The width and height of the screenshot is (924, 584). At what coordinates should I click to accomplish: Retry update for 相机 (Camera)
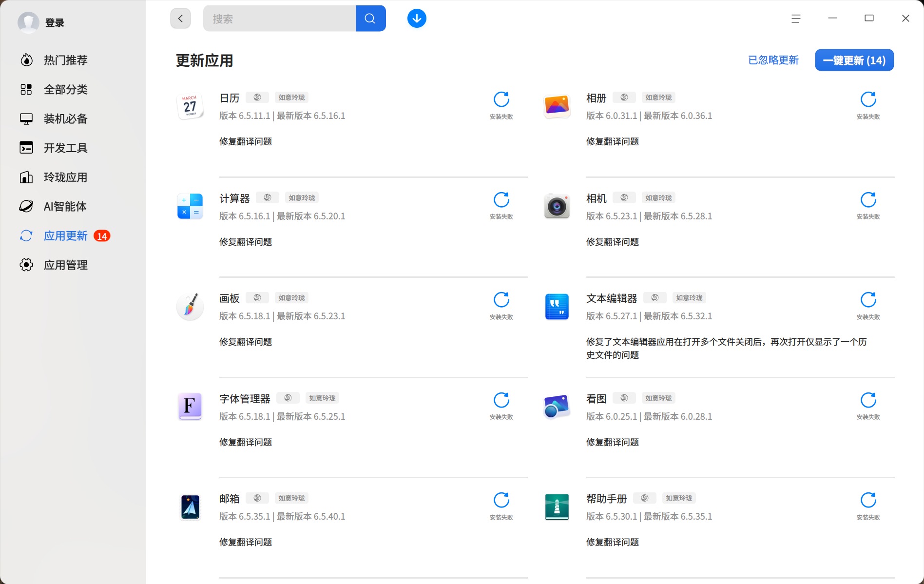click(868, 200)
